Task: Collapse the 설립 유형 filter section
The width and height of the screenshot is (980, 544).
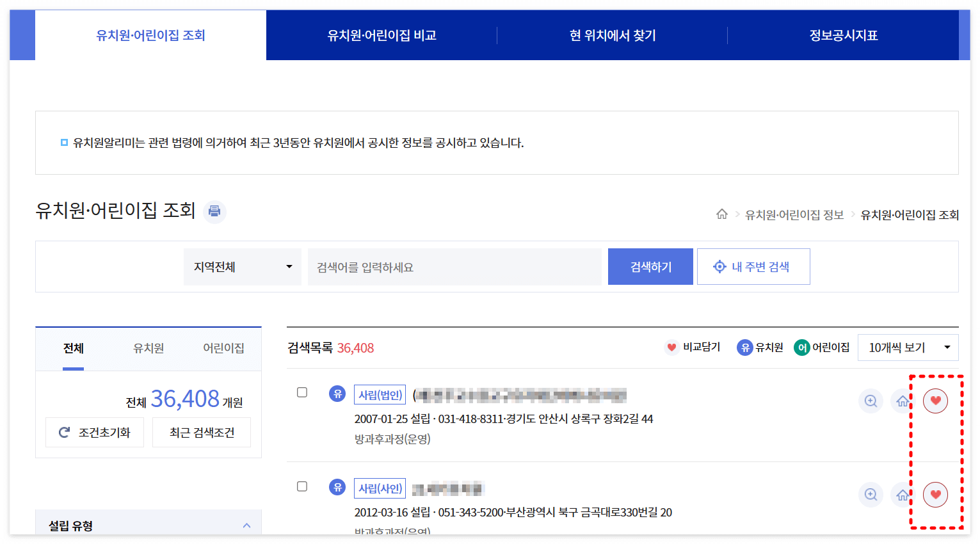Action: [247, 525]
